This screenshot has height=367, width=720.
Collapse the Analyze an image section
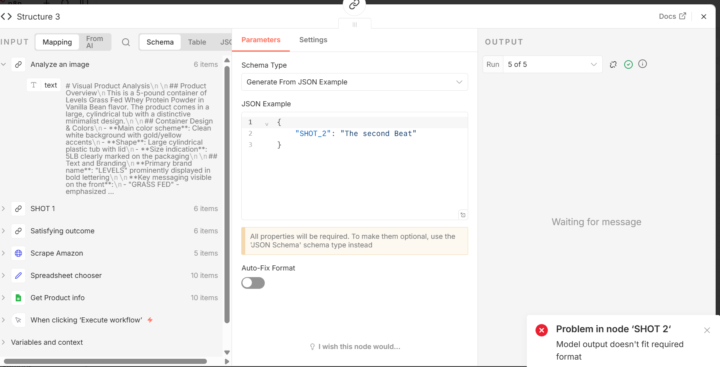4,65
